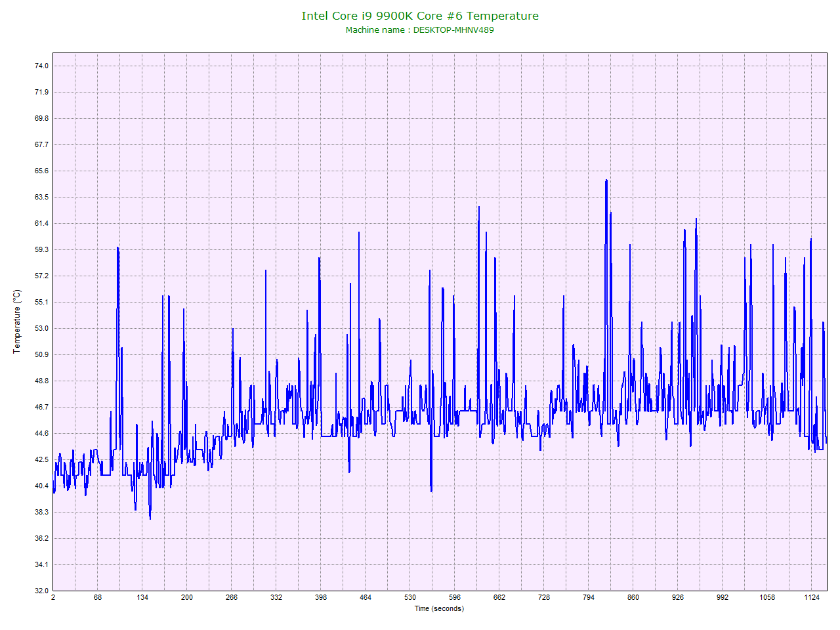Select the 34.1 temperature axis value
This screenshot has height=630, width=840.
[41, 564]
